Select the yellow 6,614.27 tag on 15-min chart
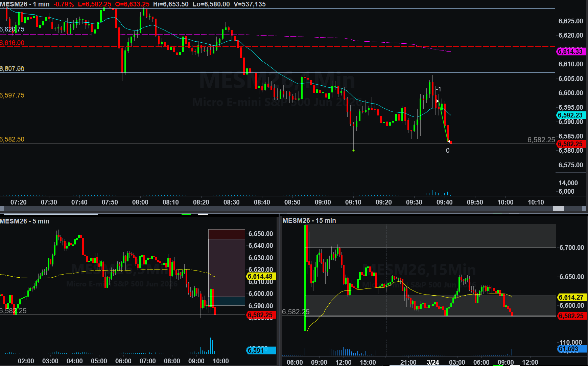This screenshot has height=366, width=588. click(571, 297)
